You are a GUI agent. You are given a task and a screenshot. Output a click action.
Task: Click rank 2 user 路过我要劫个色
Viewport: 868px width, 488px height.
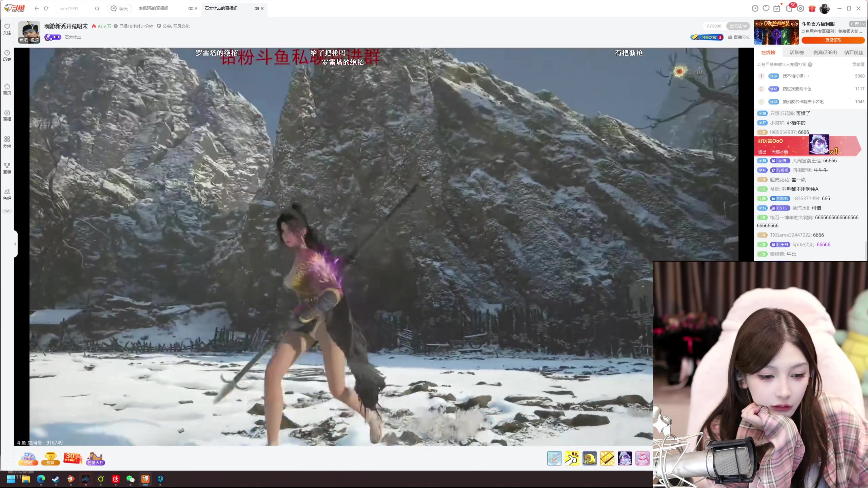(797, 89)
